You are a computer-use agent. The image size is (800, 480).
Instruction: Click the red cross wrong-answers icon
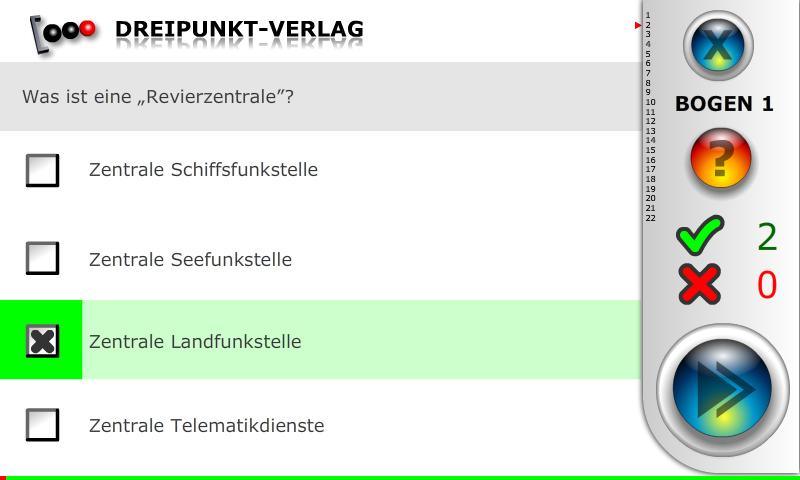(700, 284)
